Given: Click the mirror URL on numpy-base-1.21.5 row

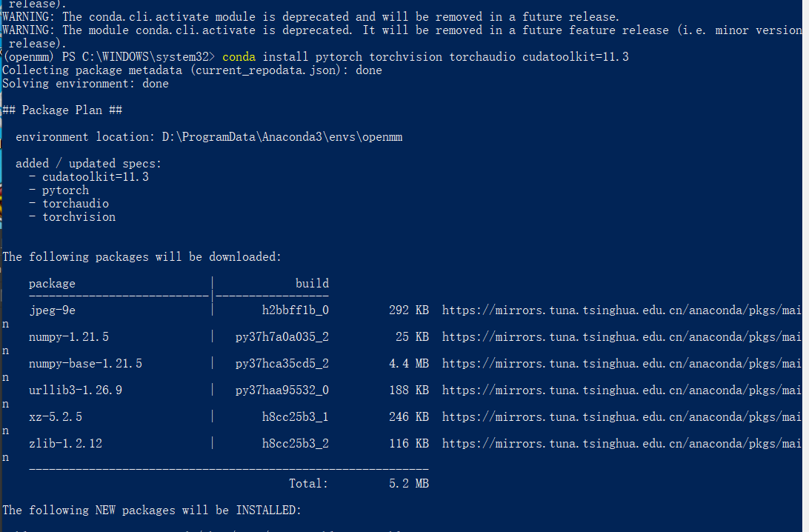Looking at the screenshot, I should [x=622, y=364].
